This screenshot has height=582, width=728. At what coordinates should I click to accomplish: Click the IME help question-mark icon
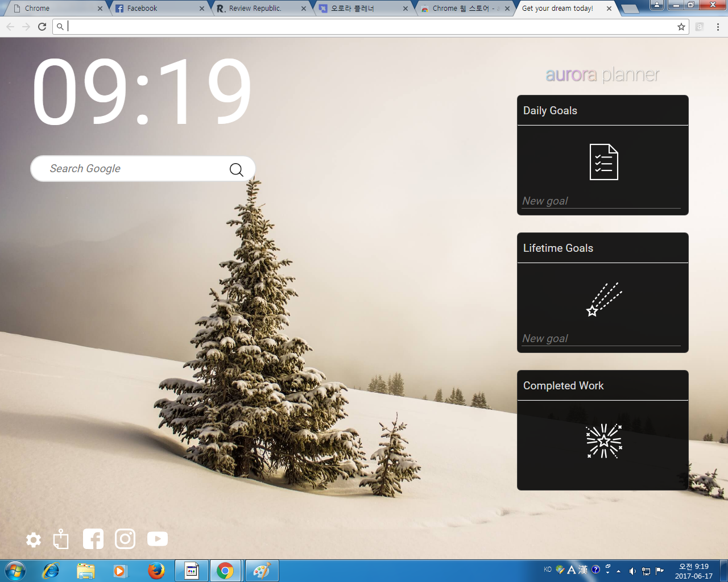[x=595, y=569]
